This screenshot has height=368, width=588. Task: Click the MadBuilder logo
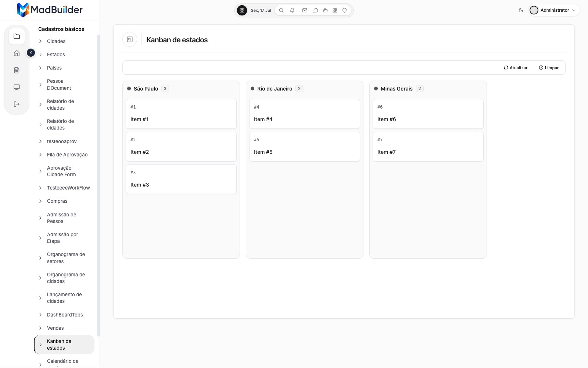point(50,10)
